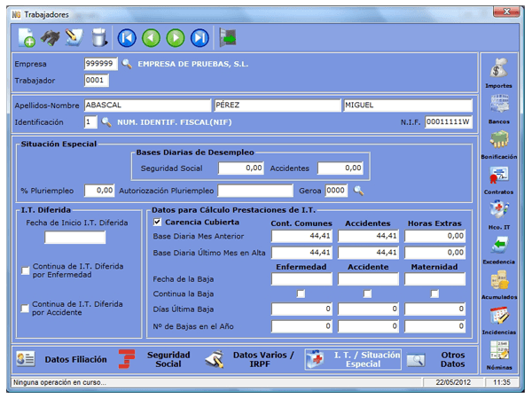Go to the next worker record
The width and height of the screenshot is (532, 399).
point(176,37)
